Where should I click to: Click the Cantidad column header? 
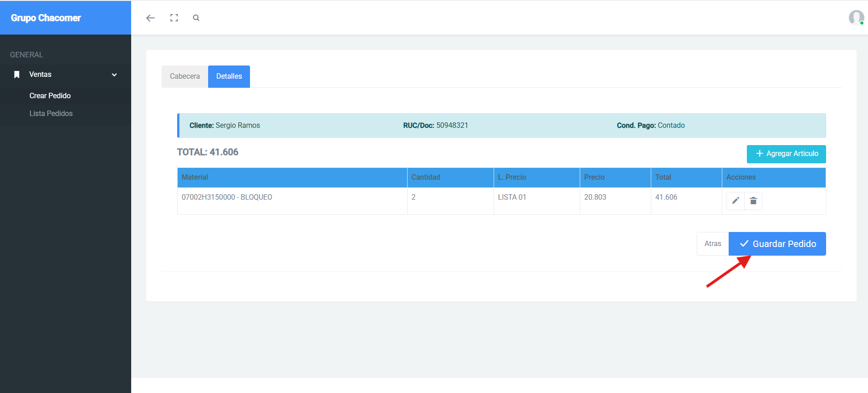tap(425, 177)
